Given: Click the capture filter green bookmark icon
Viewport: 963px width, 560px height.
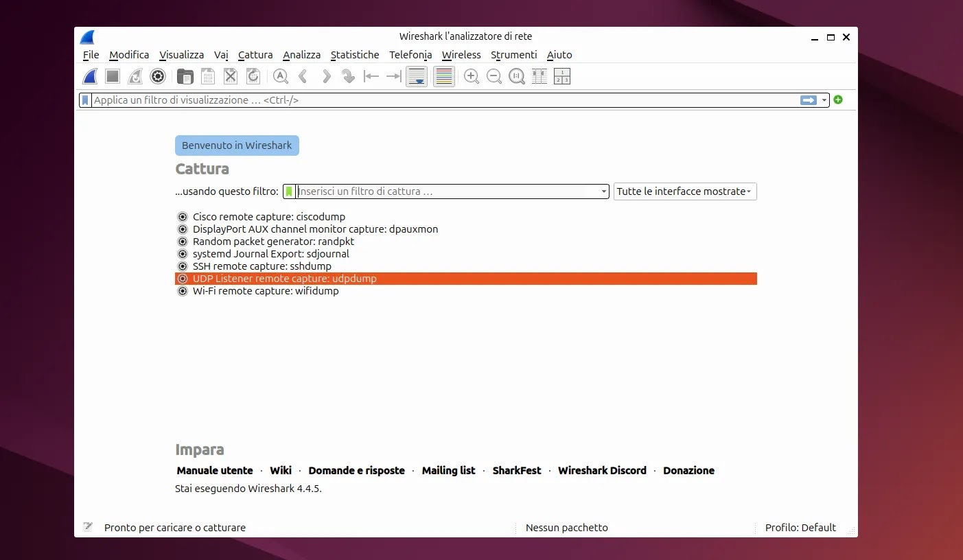Looking at the screenshot, I should (x=289, y=191).
